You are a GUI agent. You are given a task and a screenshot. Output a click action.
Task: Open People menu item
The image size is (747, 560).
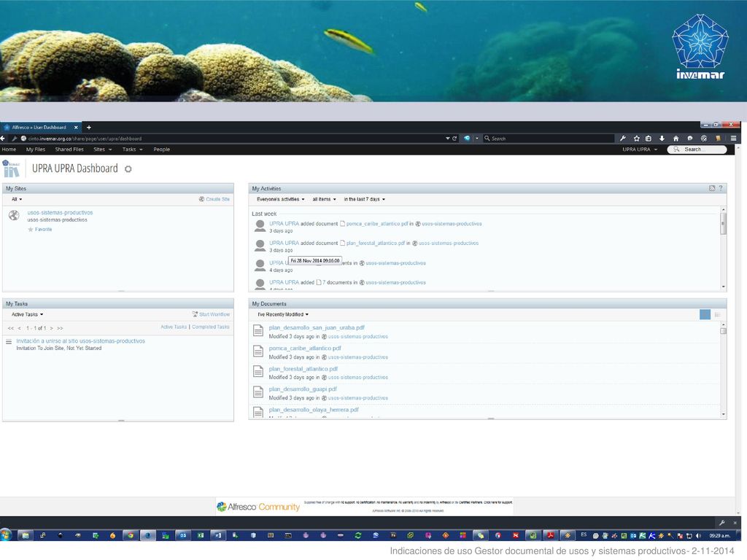(x=161, y=149)
